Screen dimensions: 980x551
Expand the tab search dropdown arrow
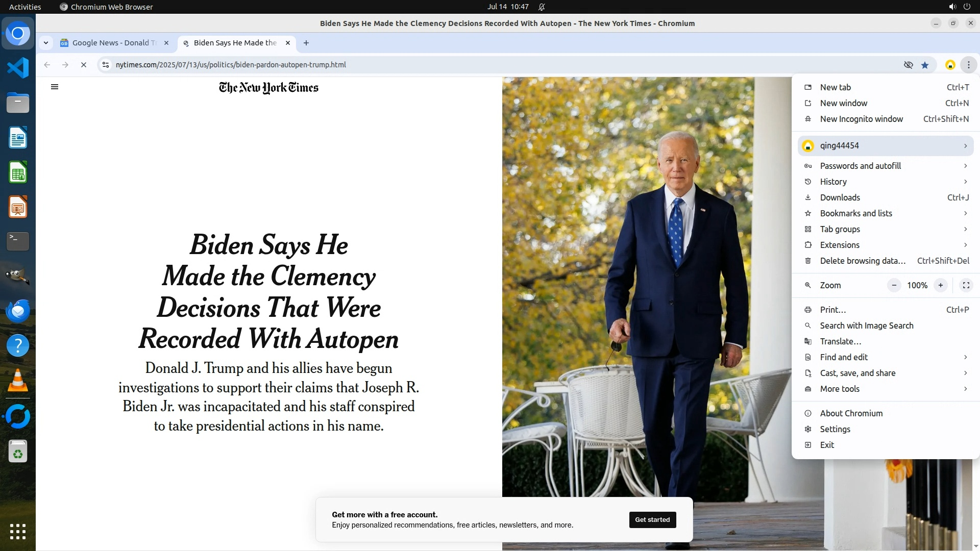(46, 43)
